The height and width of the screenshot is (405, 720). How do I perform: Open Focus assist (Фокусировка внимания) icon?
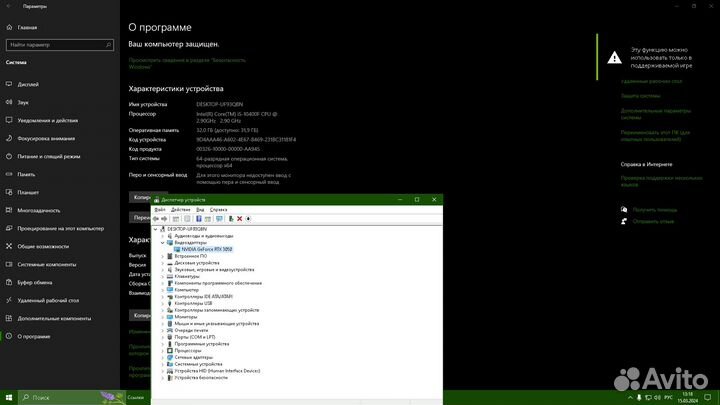pyautogui.click(x=9, y=138)
